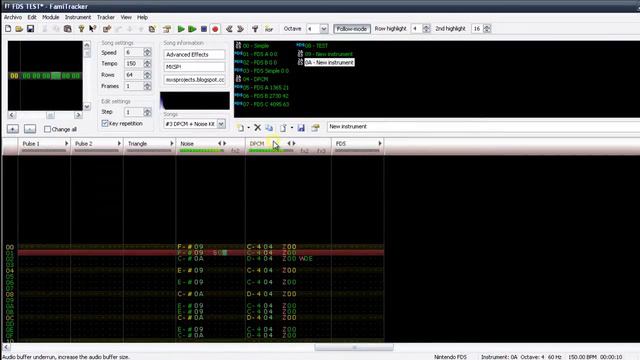The height and width of the screenshot is (360, 640).
Task: Adjust the Step spinner arrows
Action: (147, 112)
